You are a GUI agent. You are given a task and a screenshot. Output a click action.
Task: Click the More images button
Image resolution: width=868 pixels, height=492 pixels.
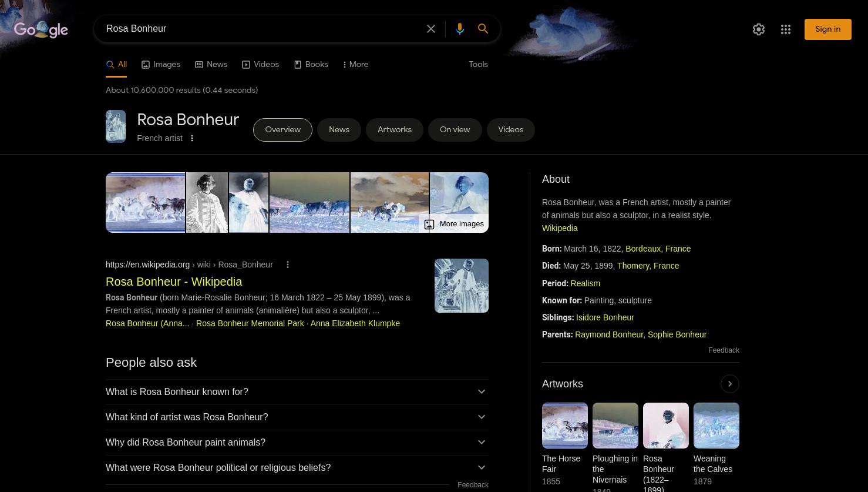point(454,224)
